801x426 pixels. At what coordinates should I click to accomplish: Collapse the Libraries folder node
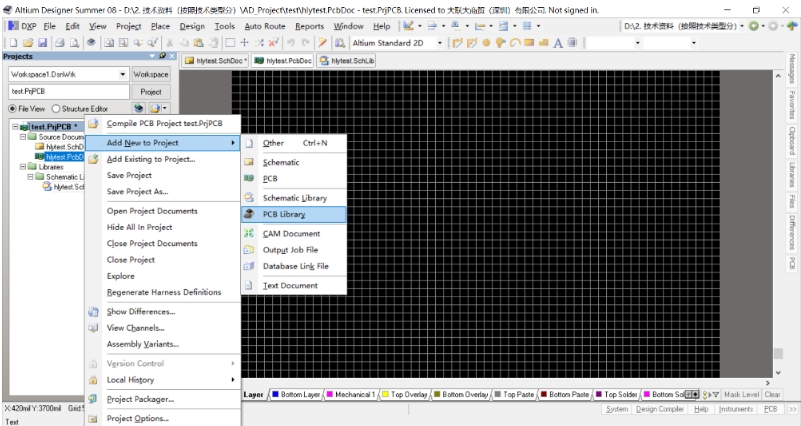23,167
